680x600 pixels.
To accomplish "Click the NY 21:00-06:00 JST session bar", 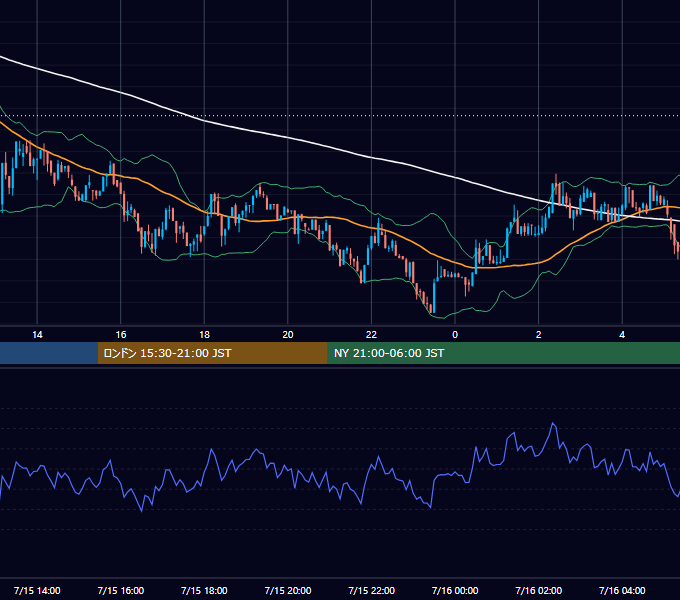I will (503, 353).
